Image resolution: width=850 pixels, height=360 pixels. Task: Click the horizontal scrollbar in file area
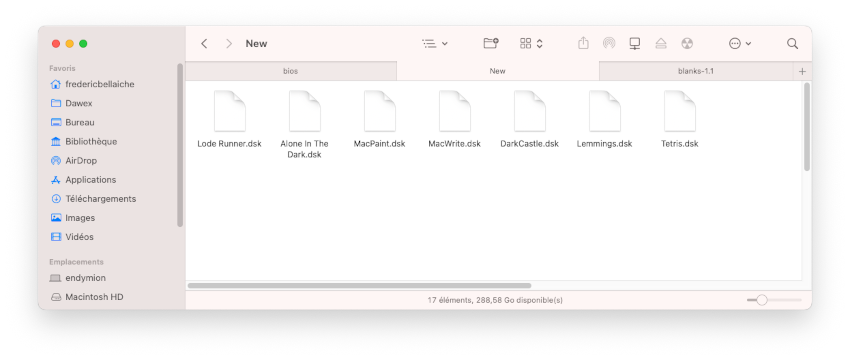point(359,286)
